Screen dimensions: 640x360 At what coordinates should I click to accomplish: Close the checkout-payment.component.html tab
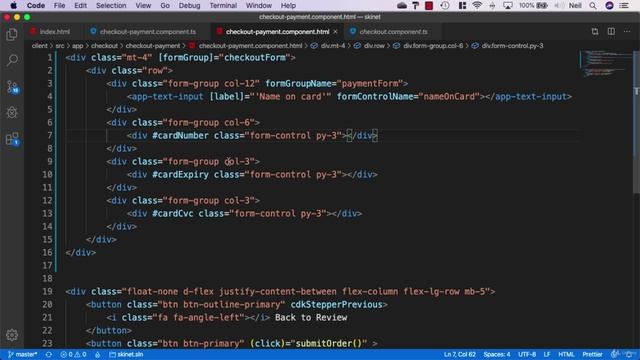click(x=335, y=31)
